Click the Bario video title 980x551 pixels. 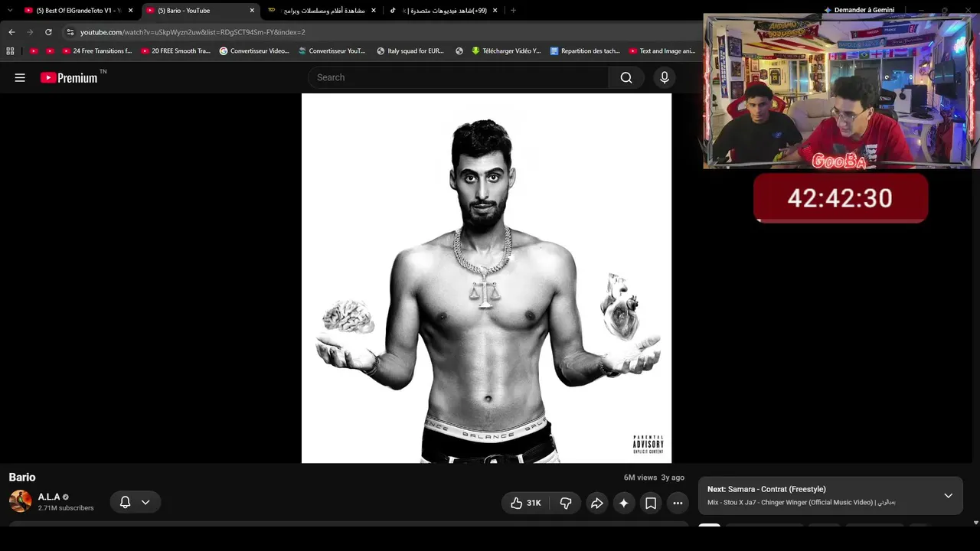tap(22, 478)
